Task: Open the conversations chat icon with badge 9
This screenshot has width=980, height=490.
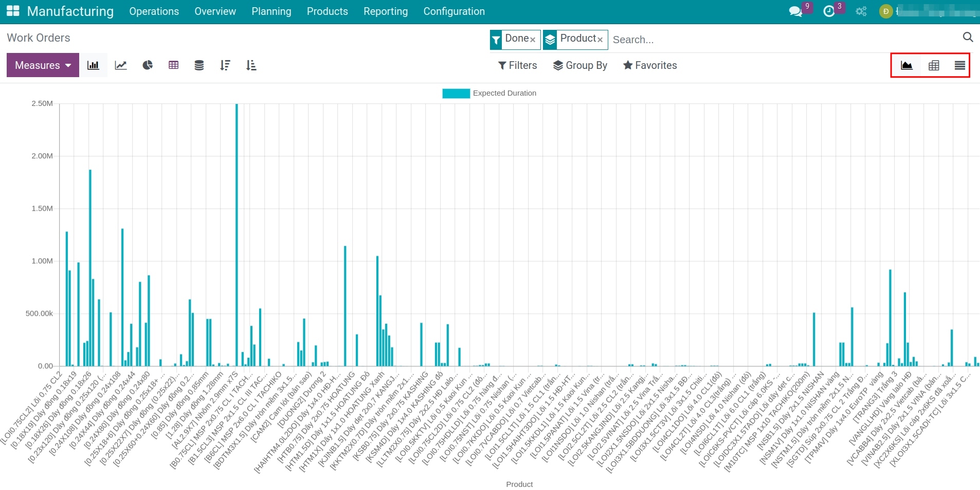Action: point(795,11)
